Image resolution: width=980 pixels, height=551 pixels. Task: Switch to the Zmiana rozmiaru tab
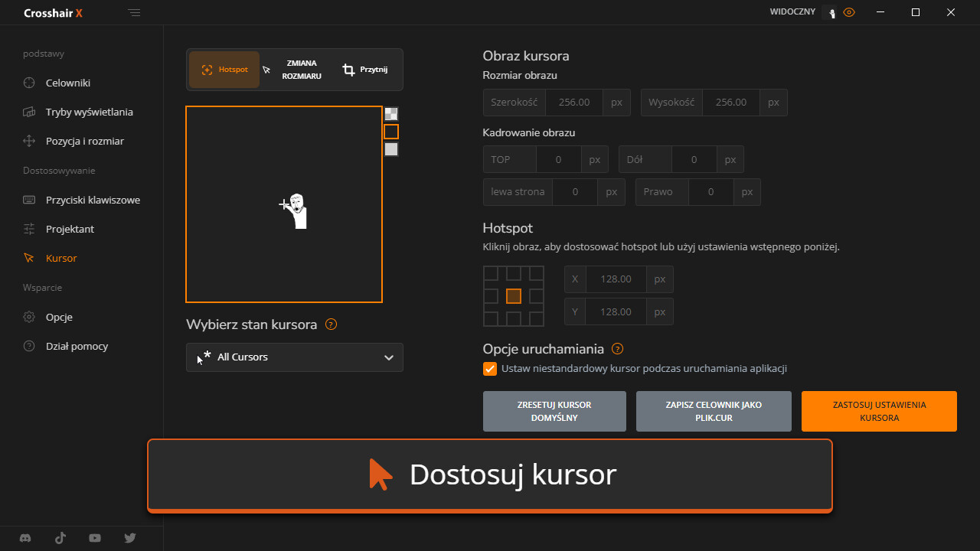click(292, 70)
